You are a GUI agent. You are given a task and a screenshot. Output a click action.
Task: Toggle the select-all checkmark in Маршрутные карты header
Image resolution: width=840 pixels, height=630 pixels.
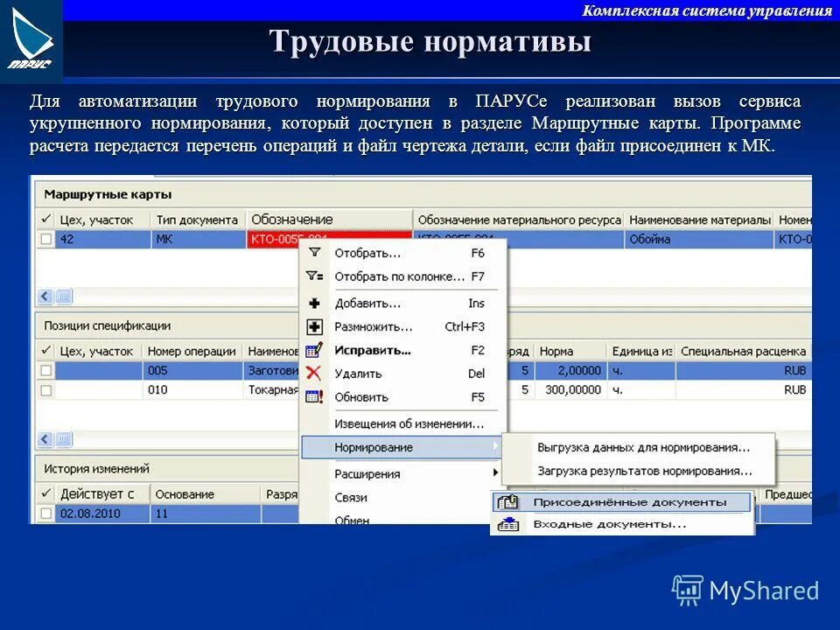coord(46,219)
